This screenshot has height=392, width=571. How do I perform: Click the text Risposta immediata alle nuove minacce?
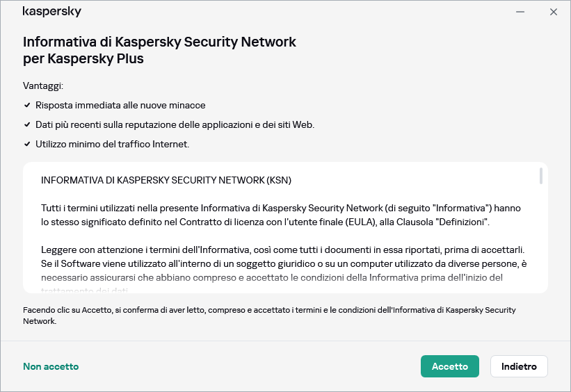coord(120,105)
